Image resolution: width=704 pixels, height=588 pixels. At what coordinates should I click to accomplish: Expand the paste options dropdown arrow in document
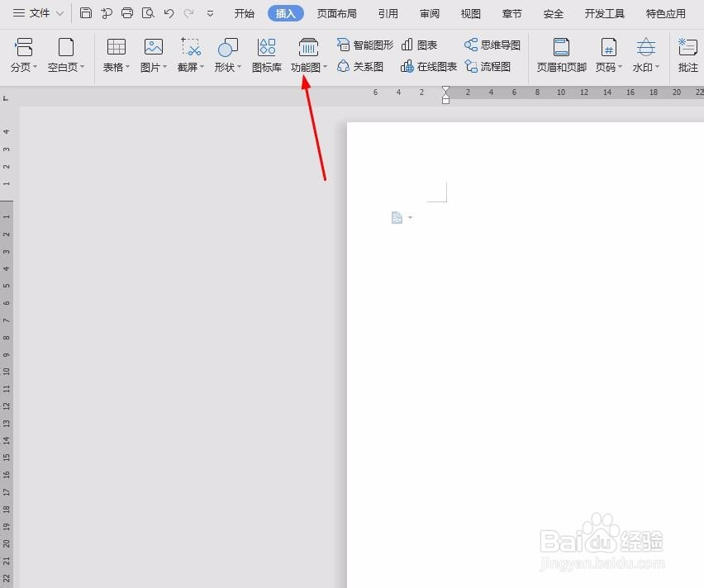pos(410,218)
